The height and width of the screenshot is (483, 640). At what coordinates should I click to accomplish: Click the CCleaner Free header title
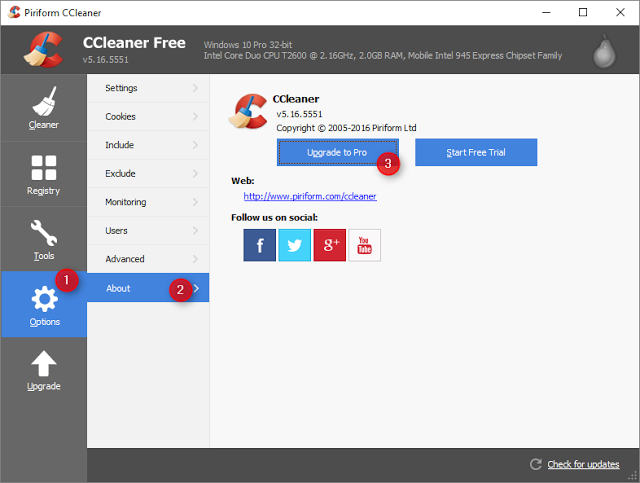(134, 42)
